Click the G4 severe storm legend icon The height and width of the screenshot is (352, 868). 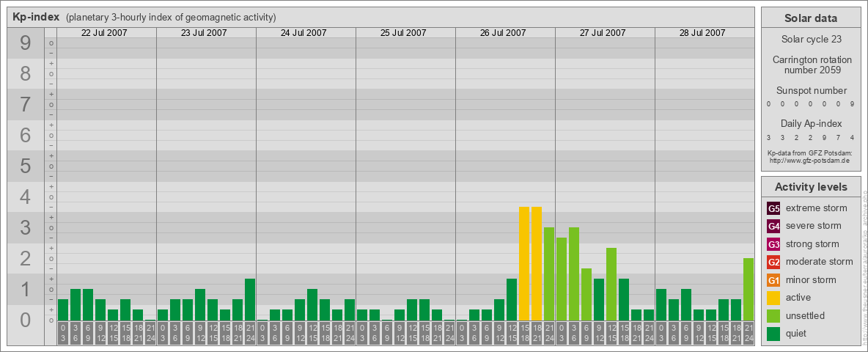coord(773,227)
